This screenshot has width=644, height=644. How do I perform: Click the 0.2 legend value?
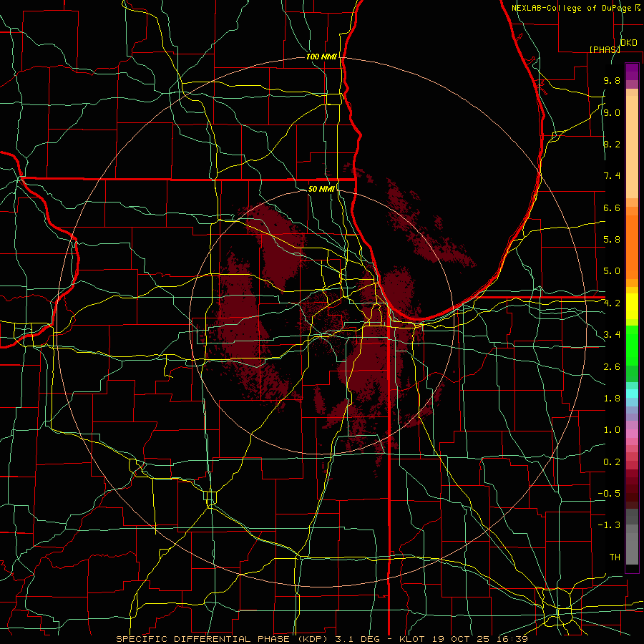(x=612, y=462)
